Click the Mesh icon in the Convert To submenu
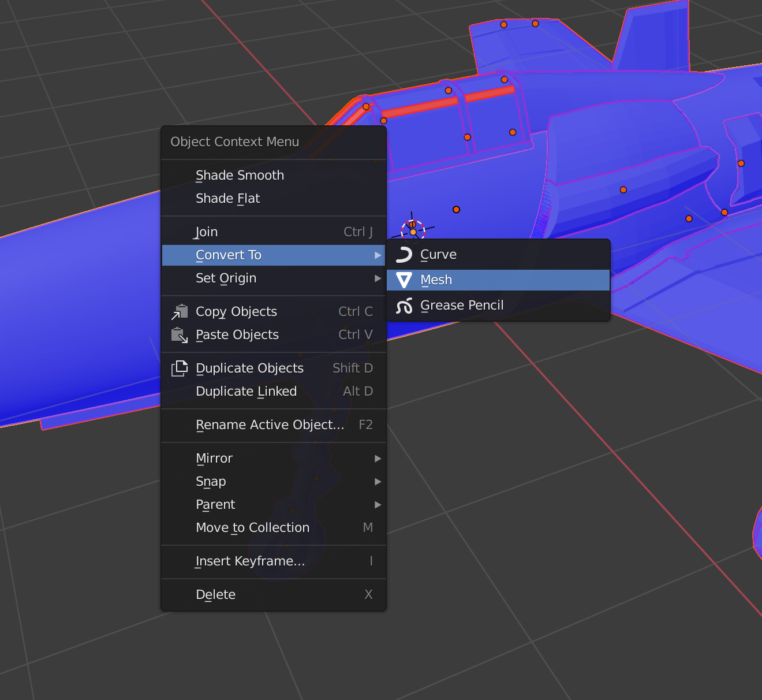 [404, 280]
